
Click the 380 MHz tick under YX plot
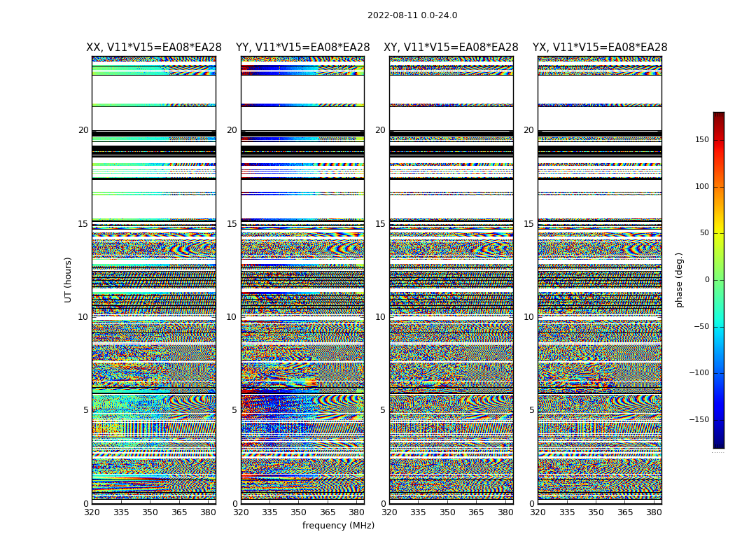point(654,512)
